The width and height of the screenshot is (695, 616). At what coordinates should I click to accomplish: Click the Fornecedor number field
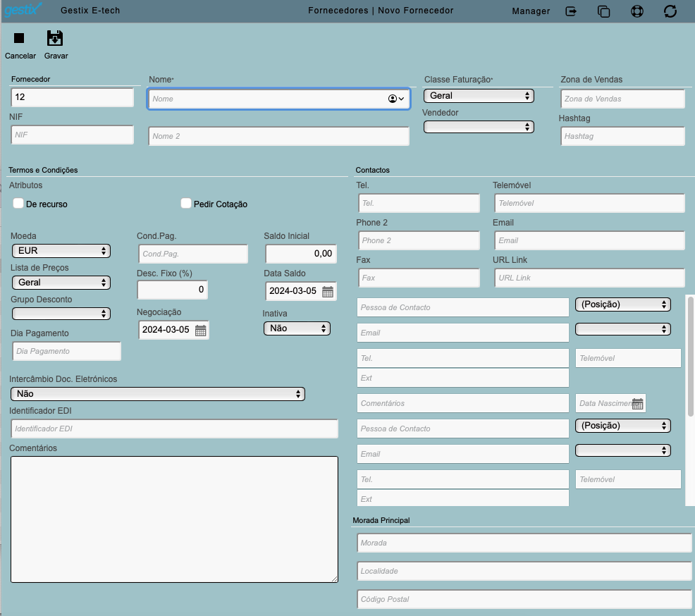[72, 97]
